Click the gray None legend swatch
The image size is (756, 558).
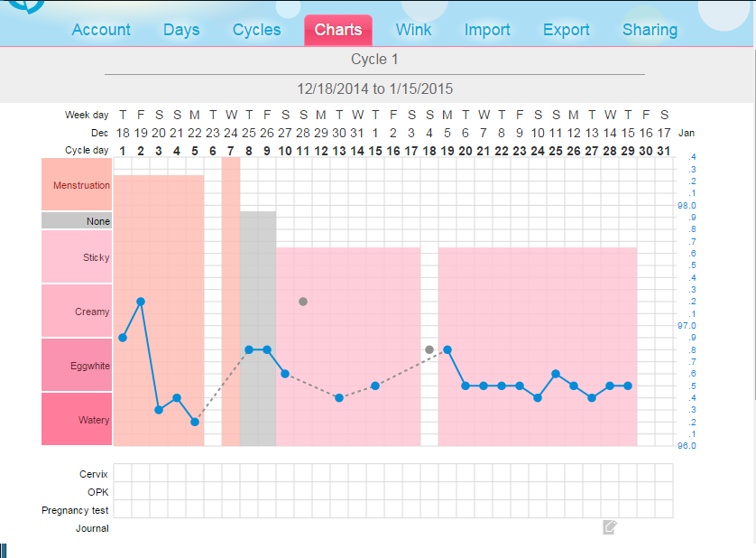coord(77,221)
